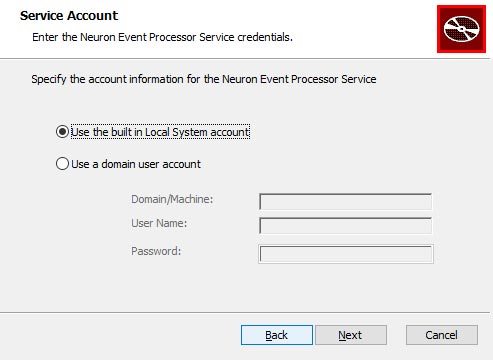Focus the Domain/Machine text field
493x360 pixels.
click(x=346, y=202)
